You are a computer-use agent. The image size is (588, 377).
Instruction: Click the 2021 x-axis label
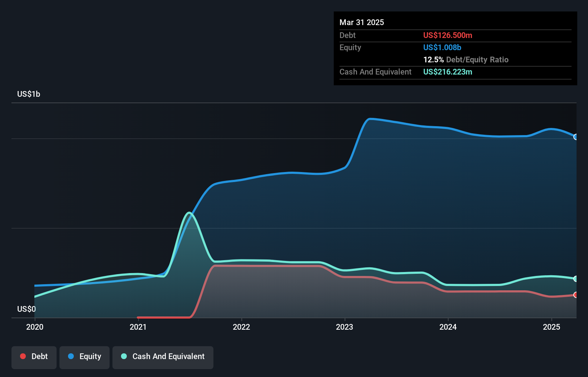click(138, 327)
